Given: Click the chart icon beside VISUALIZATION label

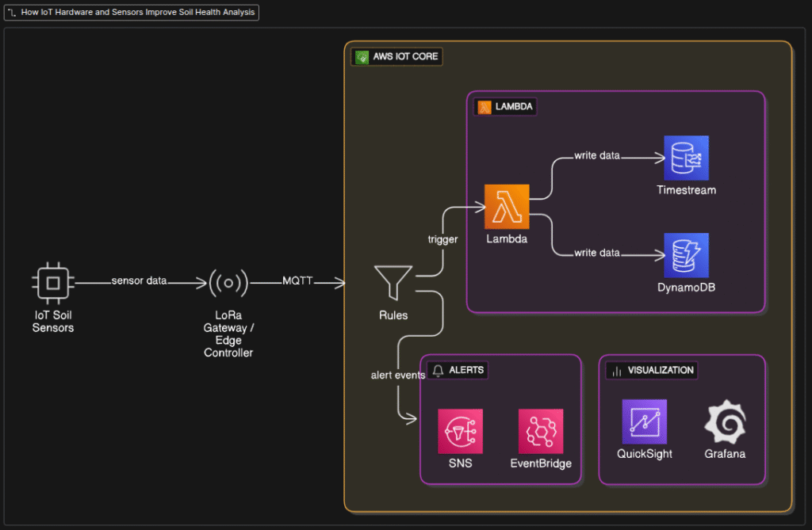Looking at the screenshot, I should coord(615,370).
